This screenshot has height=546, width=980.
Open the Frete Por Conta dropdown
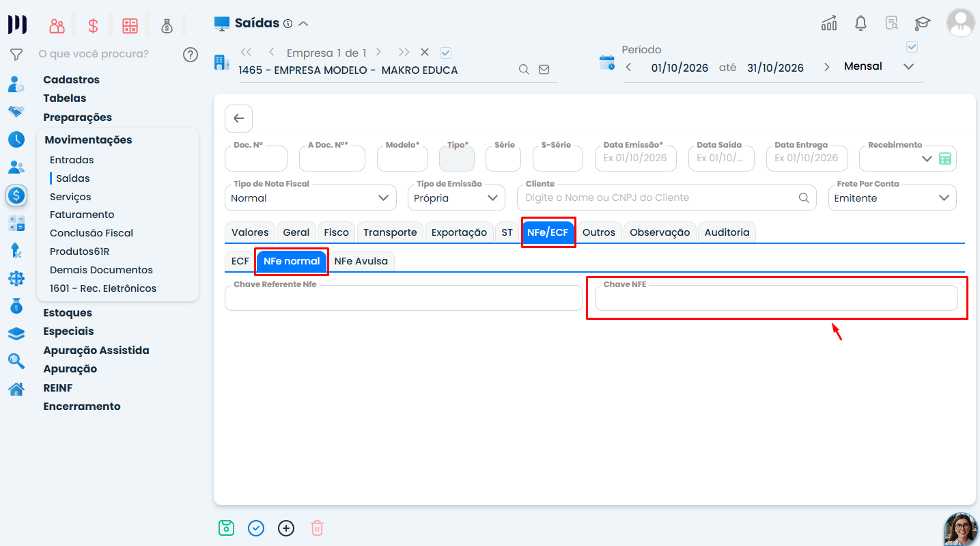click(892, 198)
